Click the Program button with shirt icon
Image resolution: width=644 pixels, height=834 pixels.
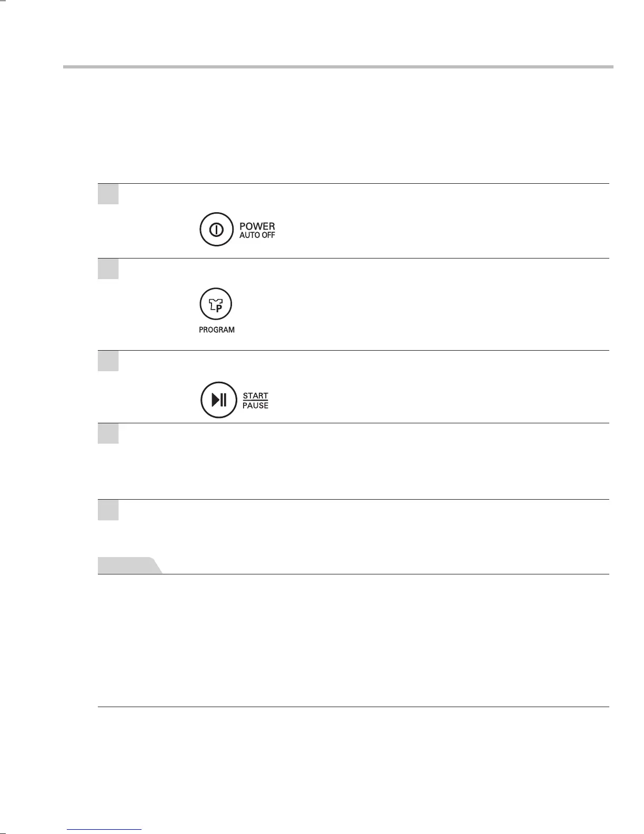click(x=216, y=304)
